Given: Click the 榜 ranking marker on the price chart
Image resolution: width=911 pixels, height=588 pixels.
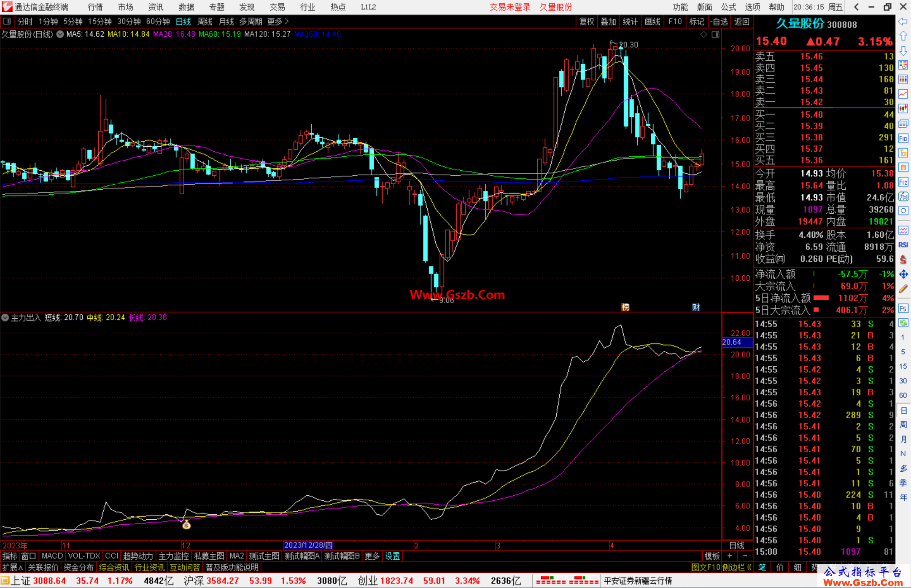Looking at the screenshot, I should pos(625,307).
